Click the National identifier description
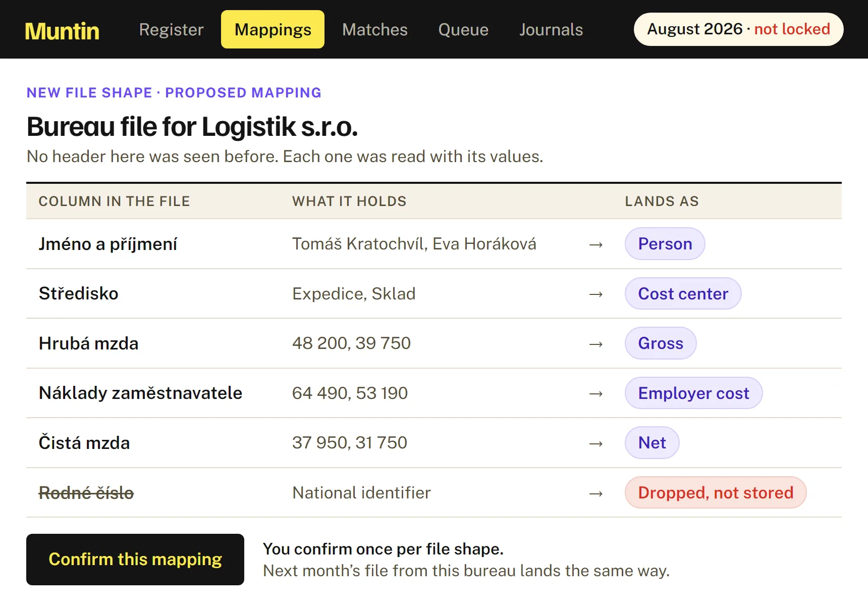The height and width of the screenshot is (606, 868). (x=361, y=492)
